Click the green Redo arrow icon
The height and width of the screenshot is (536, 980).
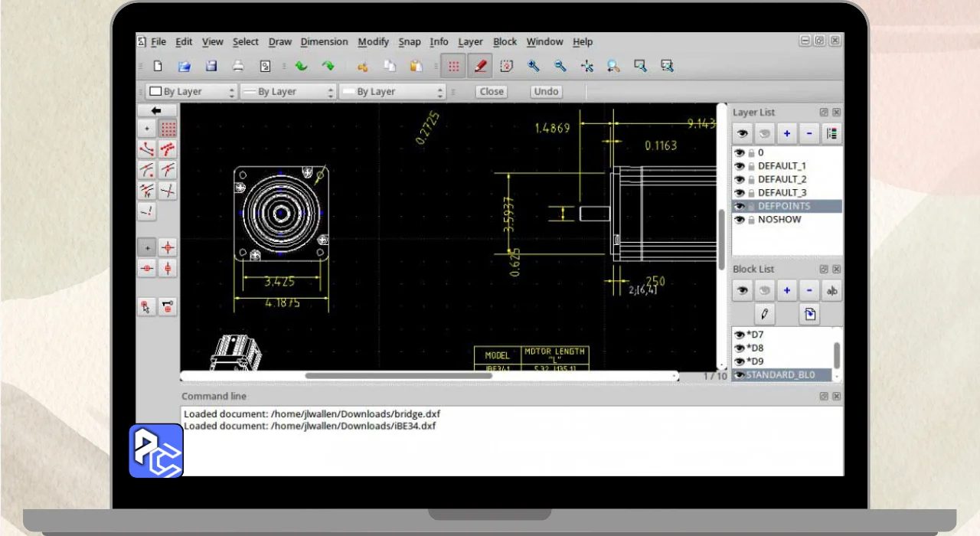(328, 66)
